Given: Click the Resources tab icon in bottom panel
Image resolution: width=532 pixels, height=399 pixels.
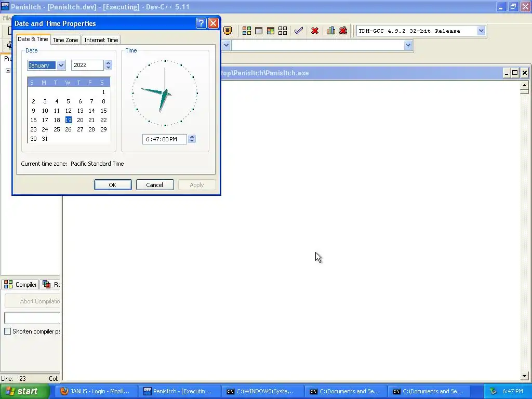Looking at the screenshot, I should (x=46, y=284).
